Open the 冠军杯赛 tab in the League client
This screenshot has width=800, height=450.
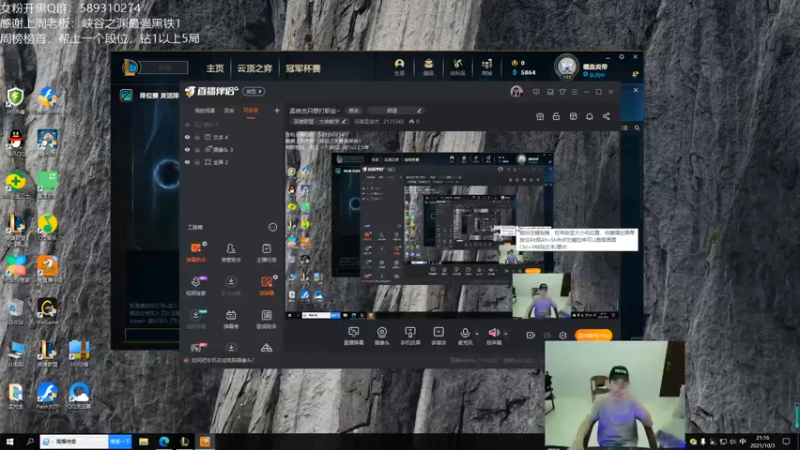pos(303,68)
